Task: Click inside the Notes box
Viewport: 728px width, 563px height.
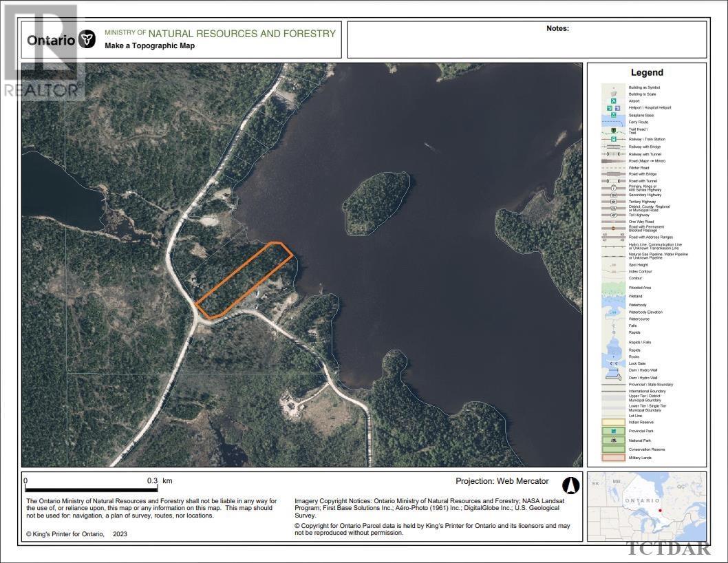Action: (527, 43)
